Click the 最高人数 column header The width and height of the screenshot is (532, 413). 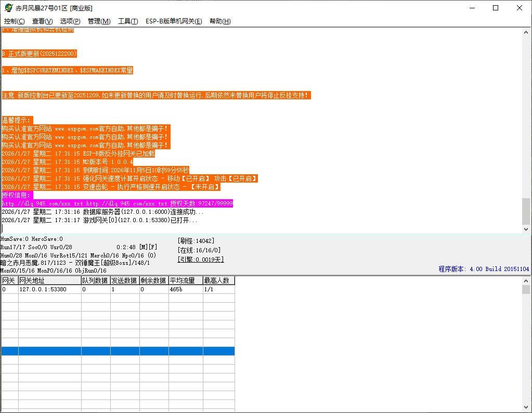[x=218, y=280]
